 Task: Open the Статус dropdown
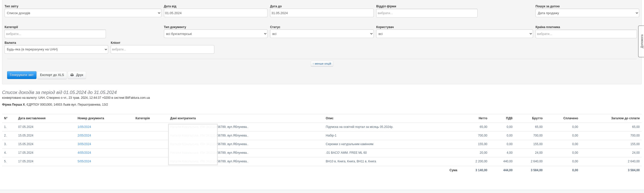[x=321, y=34]
